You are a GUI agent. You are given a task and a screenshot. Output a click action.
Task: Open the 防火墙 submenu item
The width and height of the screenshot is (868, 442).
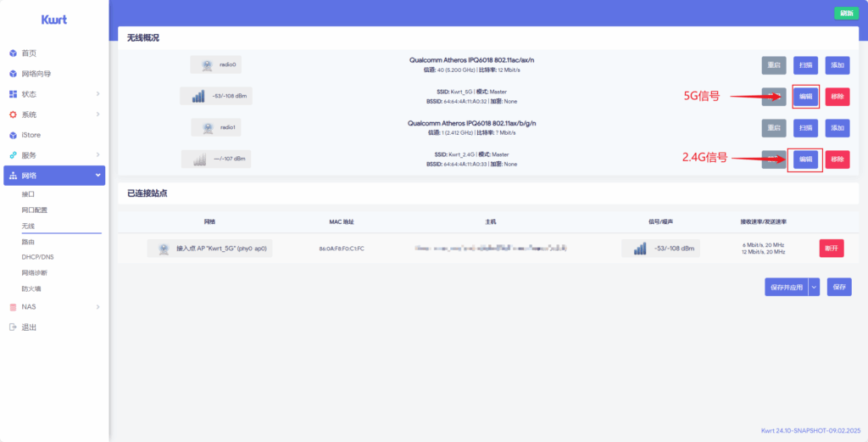(31, 288)
